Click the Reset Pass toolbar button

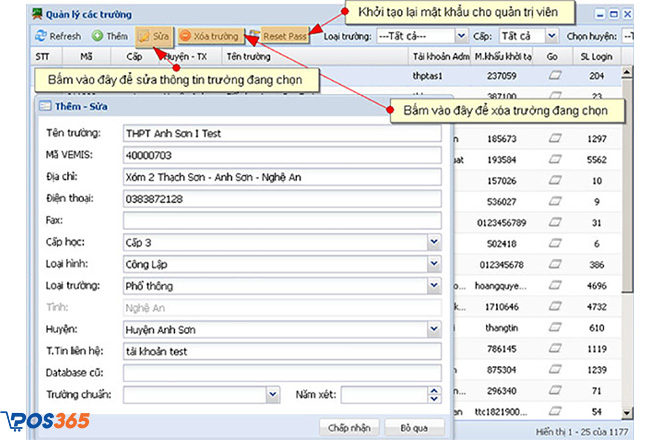point(284,36)
